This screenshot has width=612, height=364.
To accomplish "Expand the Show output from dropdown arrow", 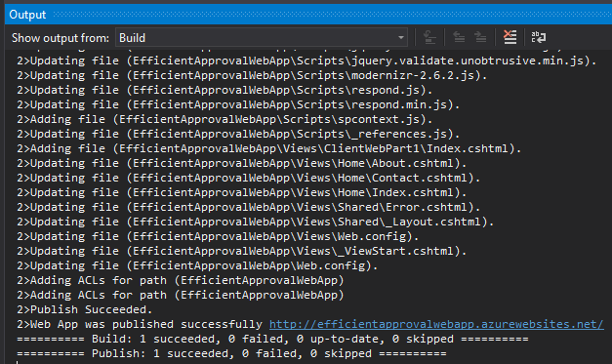I will (x=401, y=38).
